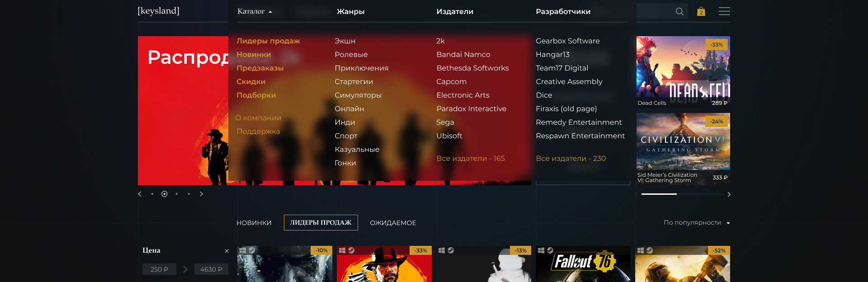Click the side carousel progress bar

tap(683, 194)
